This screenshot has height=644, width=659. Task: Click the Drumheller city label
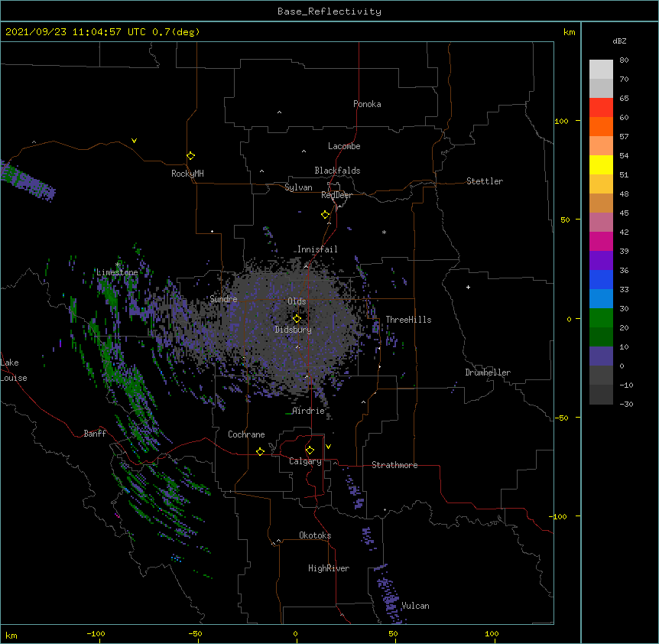coord(488,372)
